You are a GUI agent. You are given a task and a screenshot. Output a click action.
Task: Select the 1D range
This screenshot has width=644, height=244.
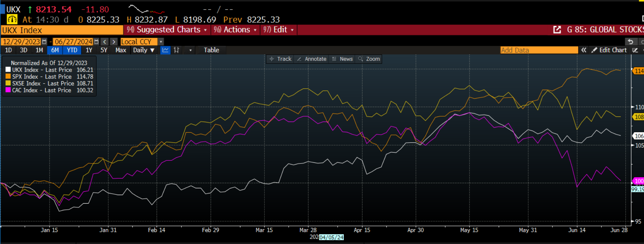coord(8,50)
